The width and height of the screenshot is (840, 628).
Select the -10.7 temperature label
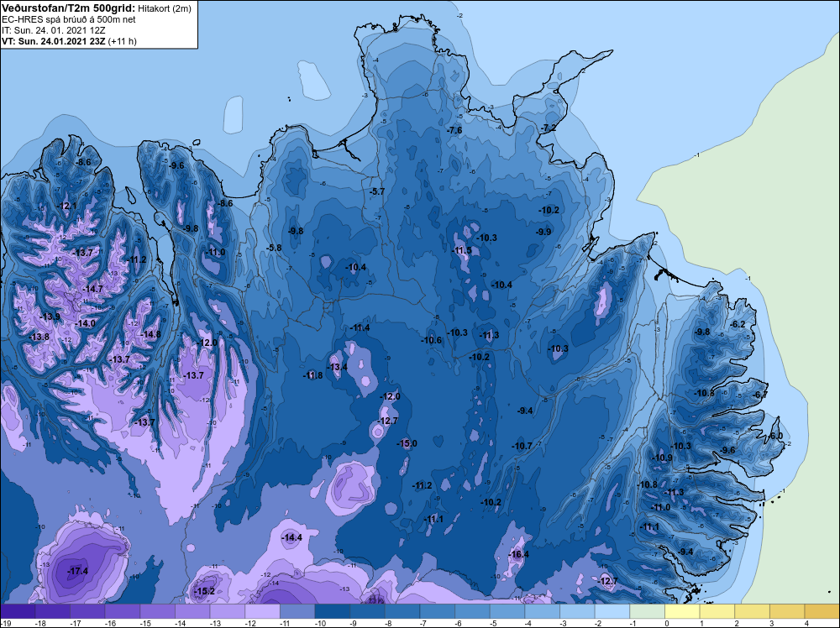point(522,446)
